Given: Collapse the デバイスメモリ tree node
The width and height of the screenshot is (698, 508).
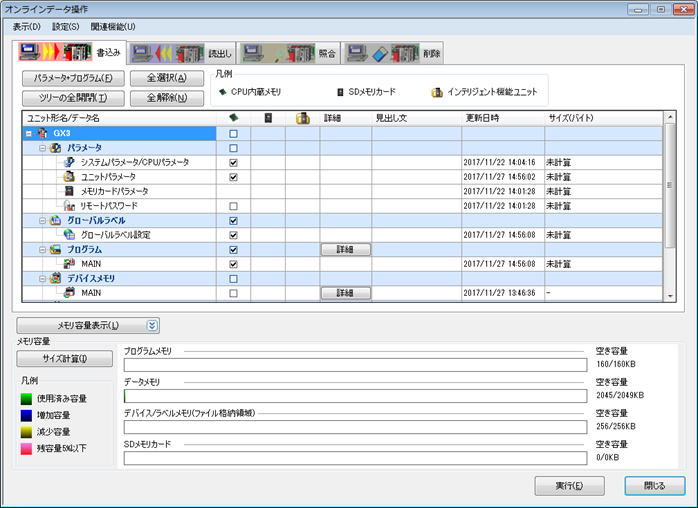Looking at the screenshot, I should [42, 279].
